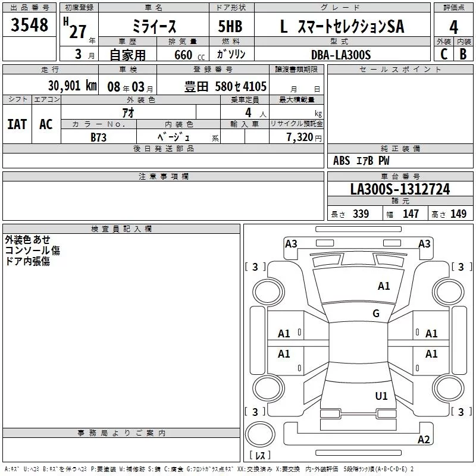The width and height of the screenshot is (476, 476).
Task: Click the レス label beside spare tire
Action: point(260,455)
